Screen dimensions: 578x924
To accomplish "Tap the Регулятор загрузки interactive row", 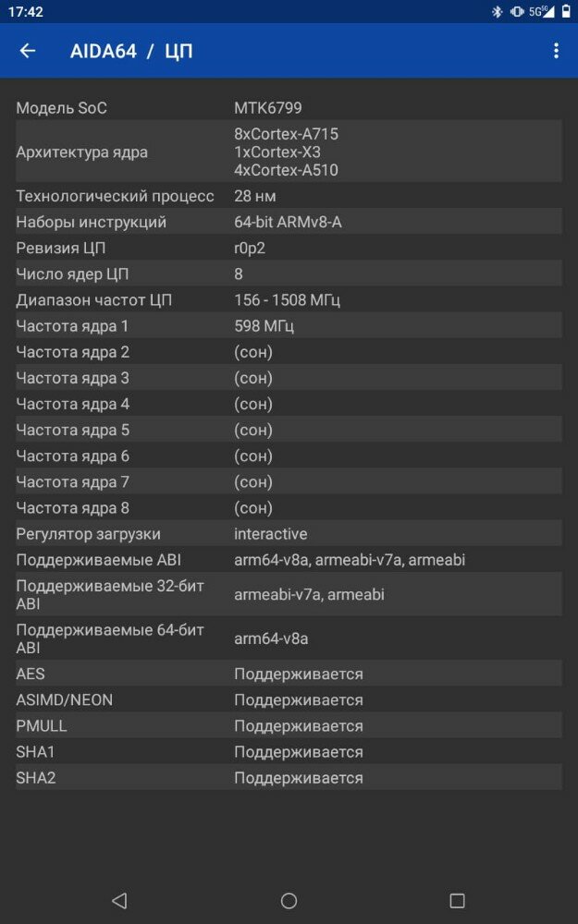I will pyautogui.click(x=289, y=533).
